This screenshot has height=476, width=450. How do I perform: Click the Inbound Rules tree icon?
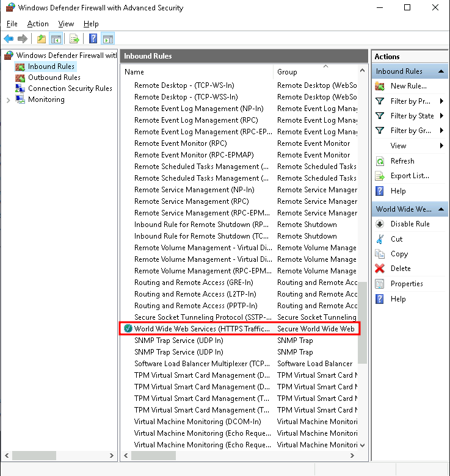pyautogui.click(x=20, y=67)
